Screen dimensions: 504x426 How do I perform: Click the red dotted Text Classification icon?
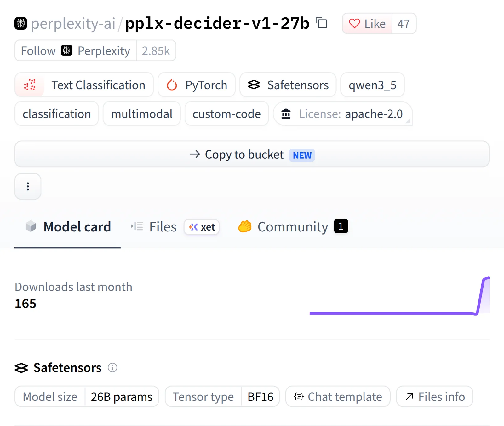(30, 85)
